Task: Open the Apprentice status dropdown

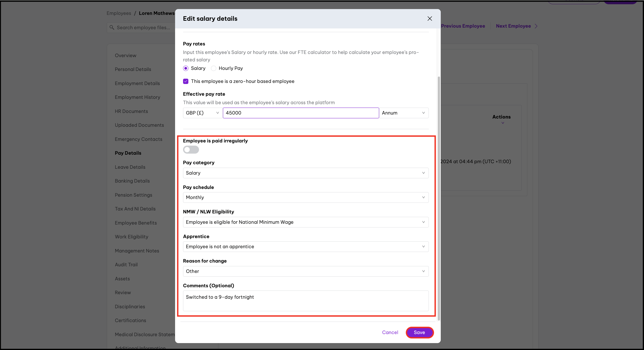Action: [306, 247]
